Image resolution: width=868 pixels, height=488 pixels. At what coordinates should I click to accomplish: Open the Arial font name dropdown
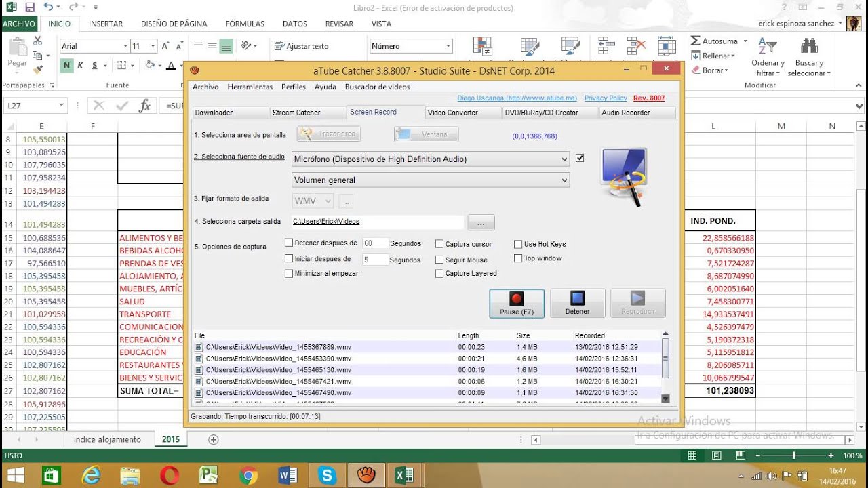click(x=125, y=46)
